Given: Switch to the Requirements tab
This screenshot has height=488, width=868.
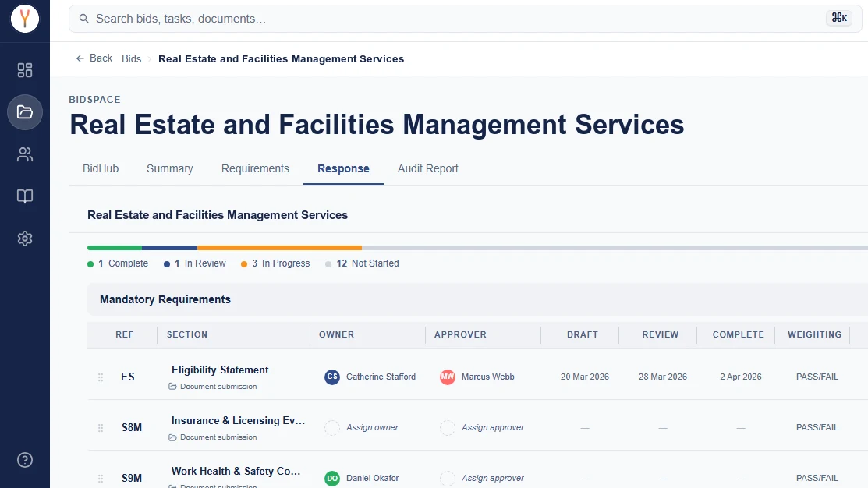Looking at the screenshot, I should (x=255, y=168).
